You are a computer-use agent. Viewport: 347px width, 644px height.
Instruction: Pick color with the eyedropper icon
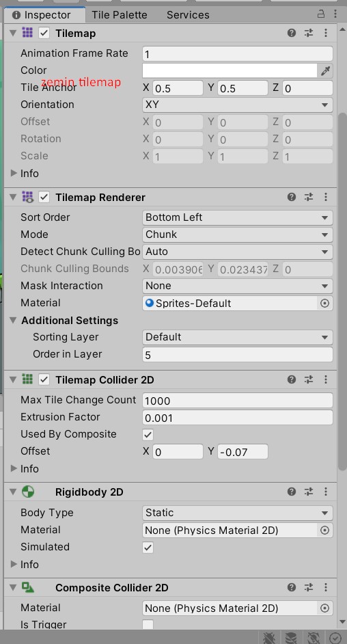pyautogui.click(x=326, y=70)
